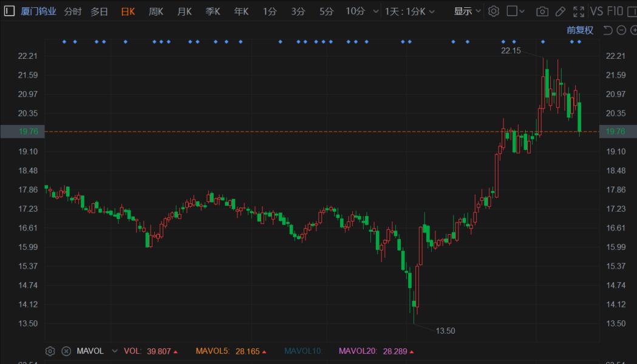Screen dimensions: 637x364
Task: Remove the MAVOL indicator with X icon
Action: 66,351
